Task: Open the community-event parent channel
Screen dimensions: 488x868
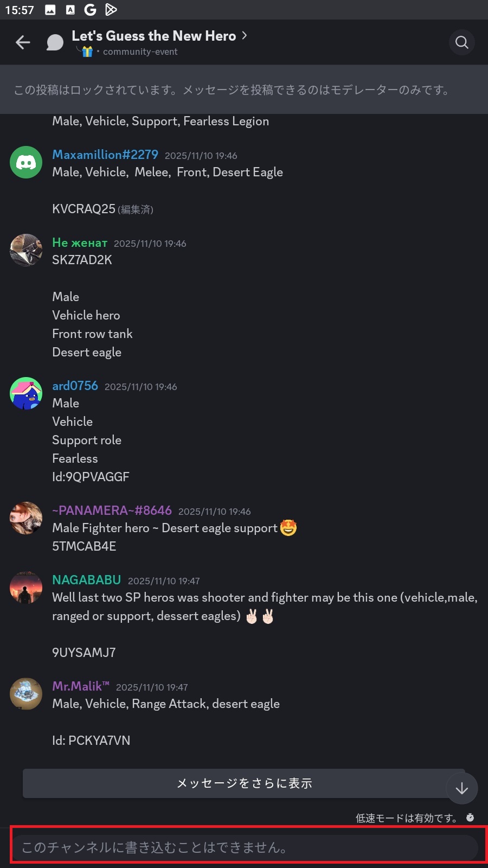Action: [x=140, y=52]
